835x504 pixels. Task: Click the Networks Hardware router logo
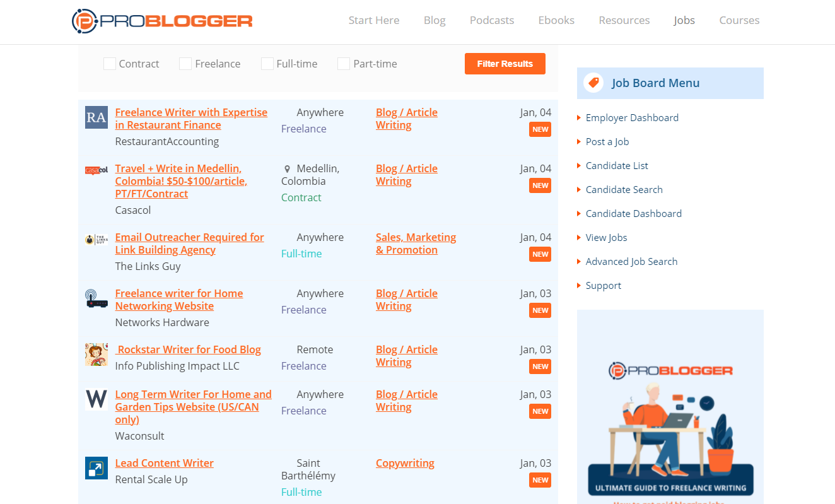point(96,298)
